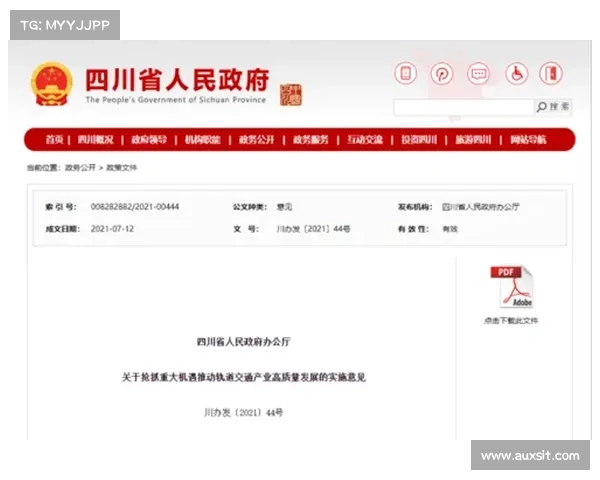Open 投资四川 menu item

coord(419,139)
